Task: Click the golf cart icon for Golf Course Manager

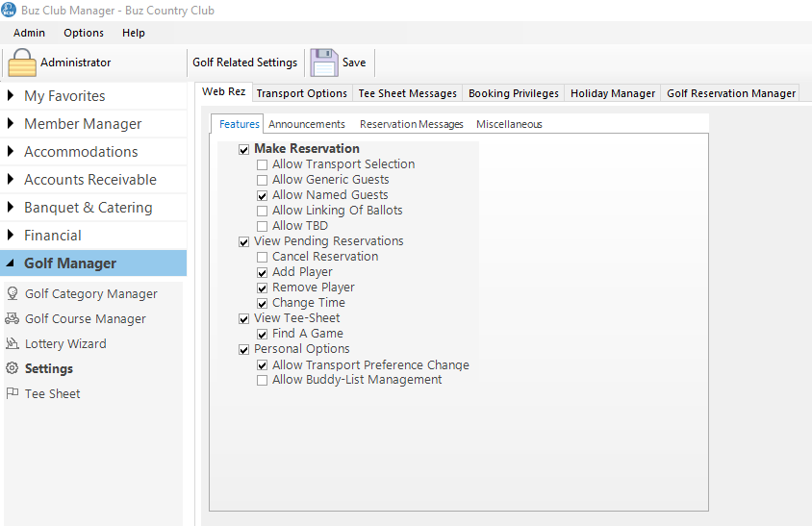Action: (x=13, y=319)
